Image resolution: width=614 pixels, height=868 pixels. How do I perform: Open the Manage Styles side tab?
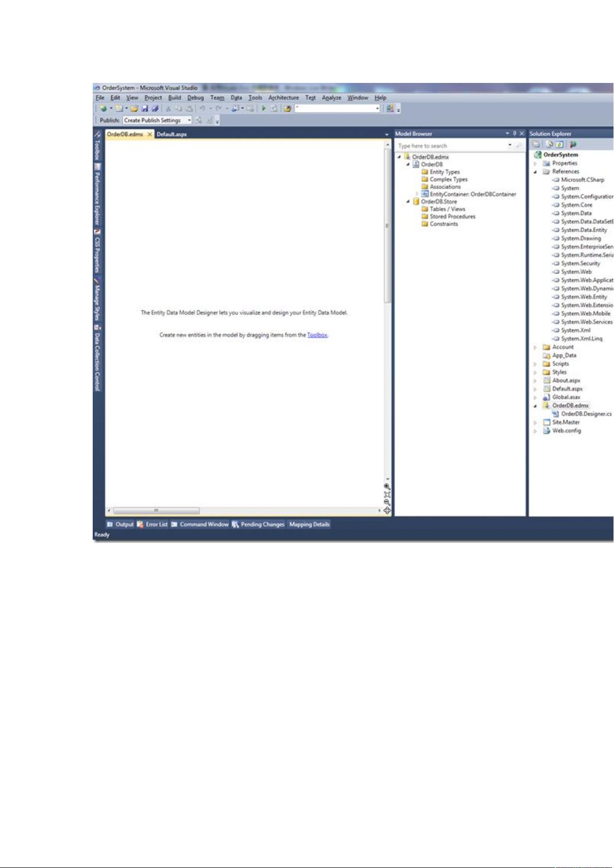97,299
